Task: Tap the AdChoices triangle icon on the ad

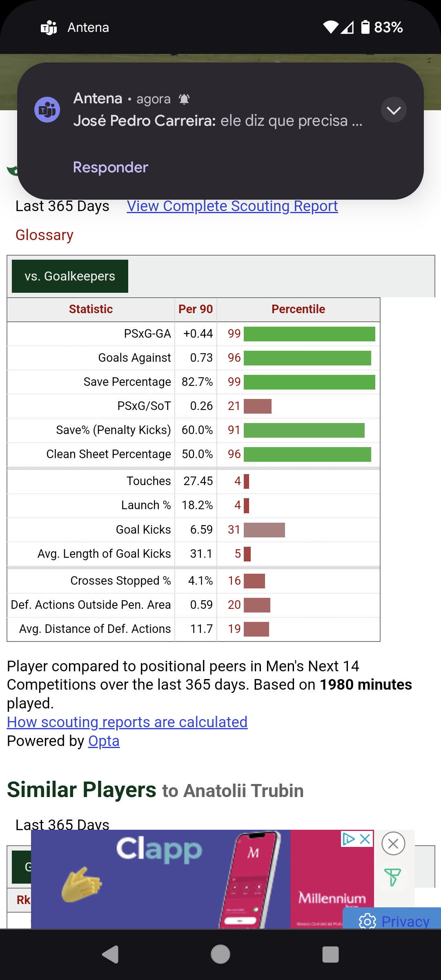Action: coord(349,839)
